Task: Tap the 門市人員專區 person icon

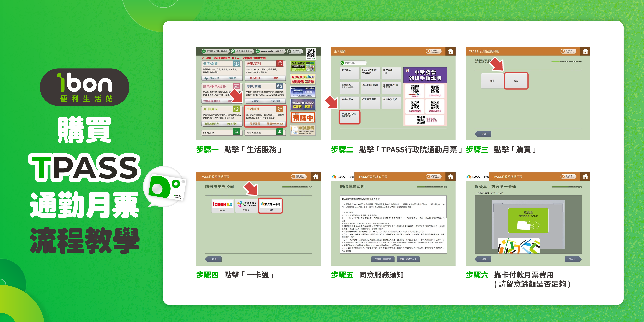Action: 280,132
